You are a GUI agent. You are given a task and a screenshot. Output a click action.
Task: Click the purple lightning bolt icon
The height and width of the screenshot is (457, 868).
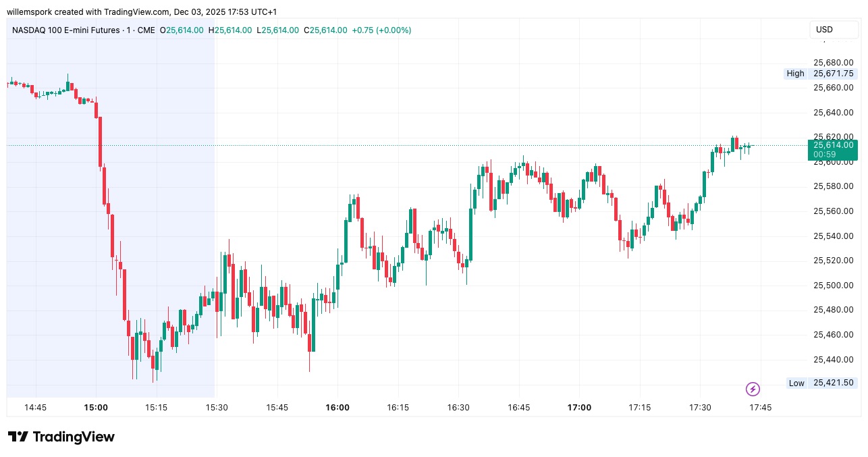(x=753, y=389)
